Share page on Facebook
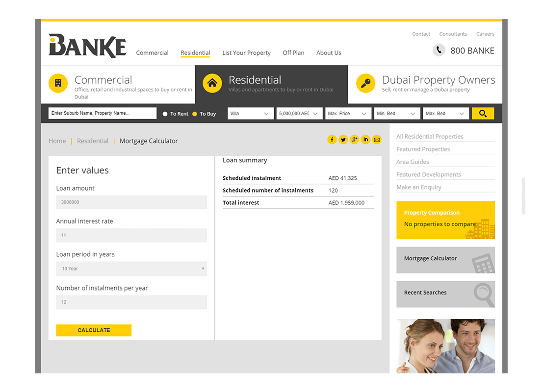This screenshot has width=542, height=392. click(332, 140)
